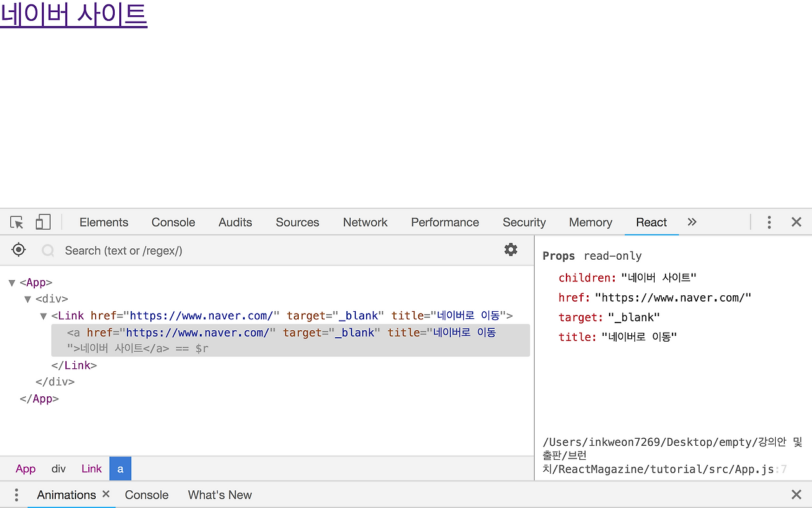Switch to the Network tab
Screen dimensions: 812x508
[x=365, y=222]
